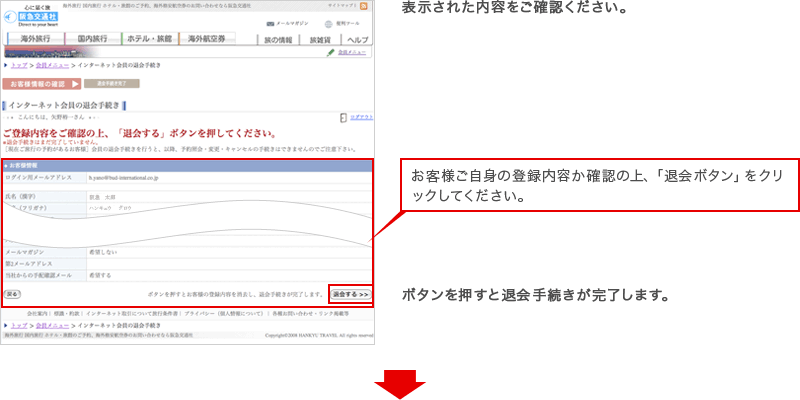Click the サイトマップ link

[342, 5]
